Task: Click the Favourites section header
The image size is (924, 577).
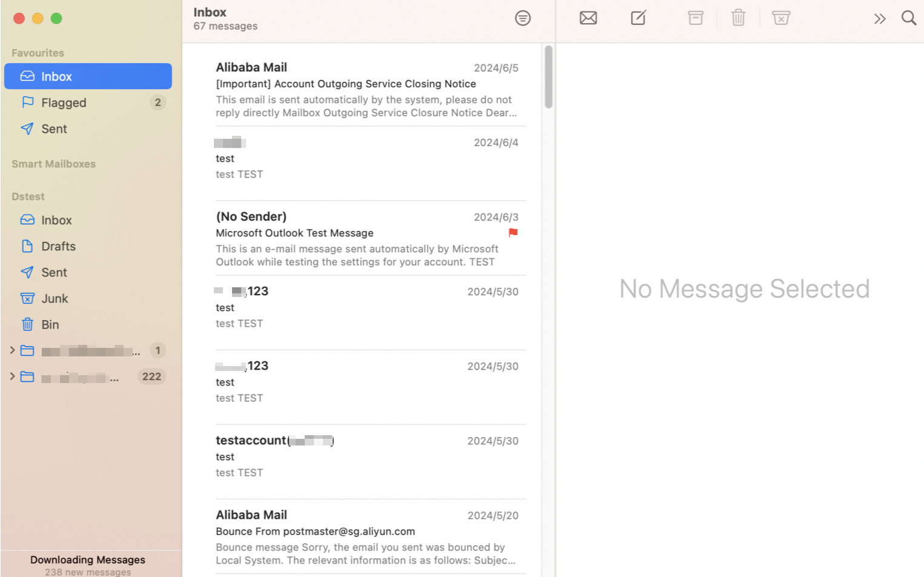Action: 38,53
